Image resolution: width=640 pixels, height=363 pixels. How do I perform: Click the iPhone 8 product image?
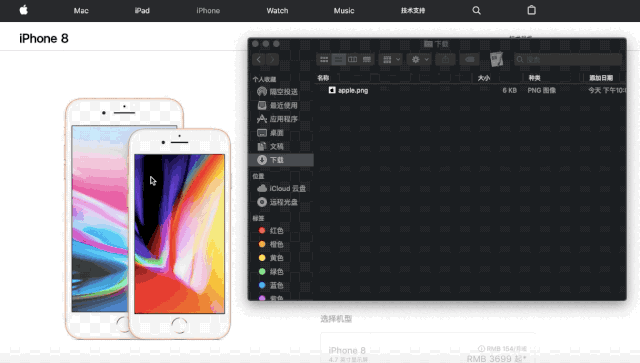[148, 218]
